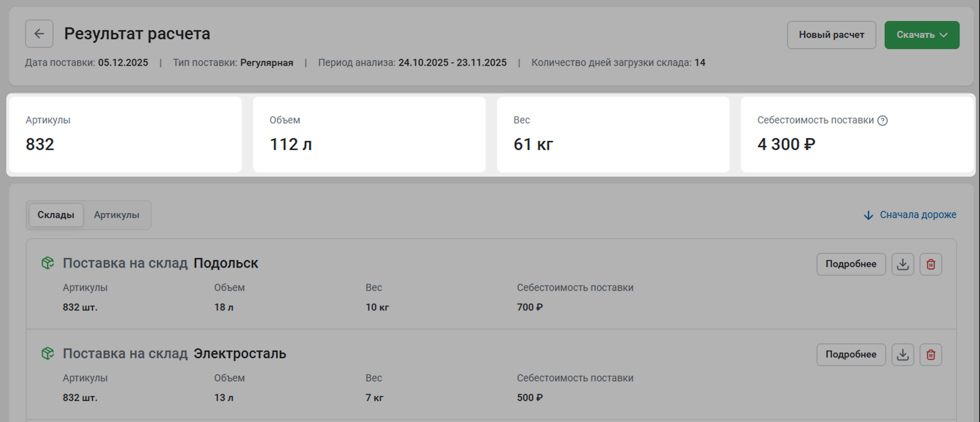Screen dimensions: 980x422
Task: Start a Новый расчет
Action: 831,35
